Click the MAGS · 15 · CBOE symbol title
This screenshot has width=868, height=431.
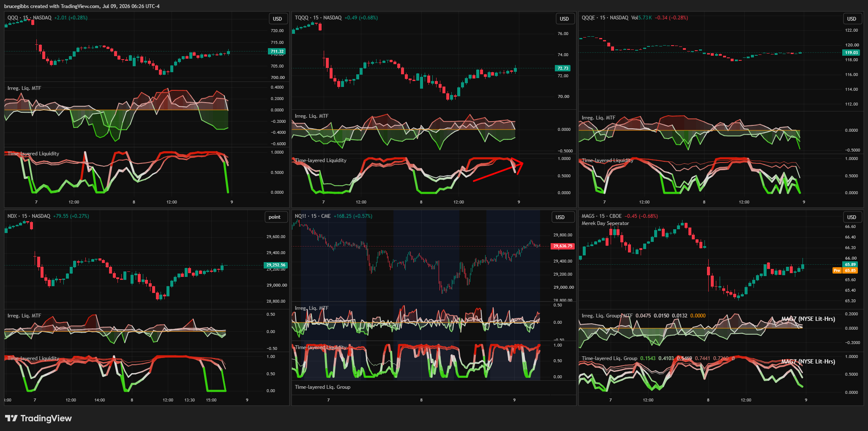point(601,216)
